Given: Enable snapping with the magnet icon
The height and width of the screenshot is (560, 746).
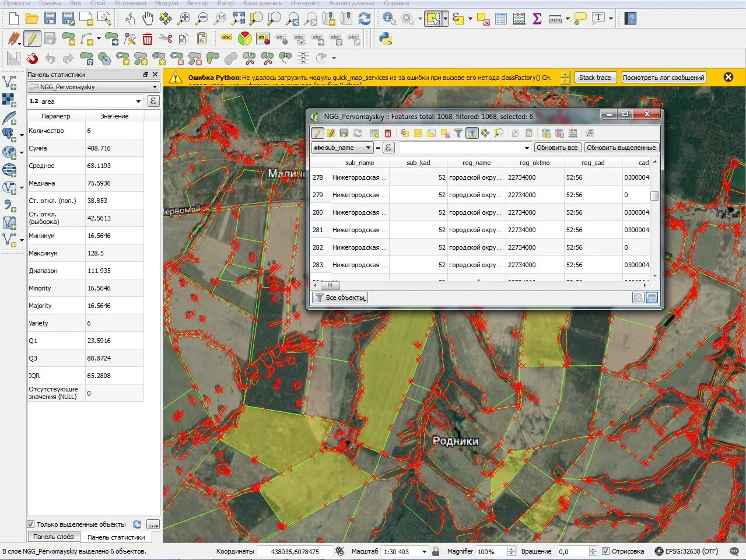Looking at the screenshot, I should (32, 58).
